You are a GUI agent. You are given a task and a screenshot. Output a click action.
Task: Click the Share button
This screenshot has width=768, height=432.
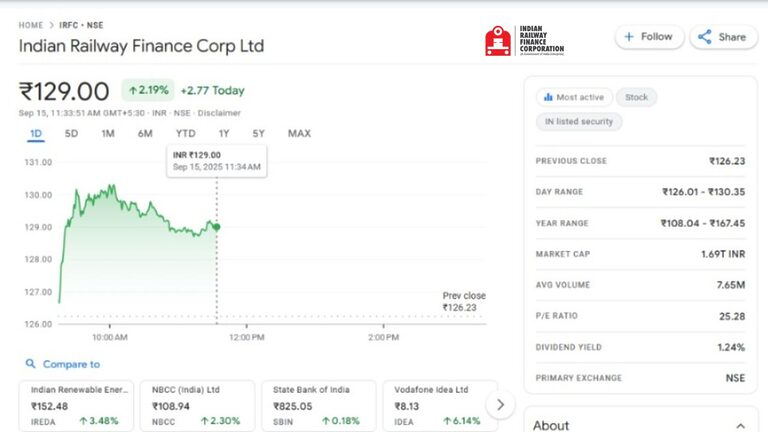722,37
